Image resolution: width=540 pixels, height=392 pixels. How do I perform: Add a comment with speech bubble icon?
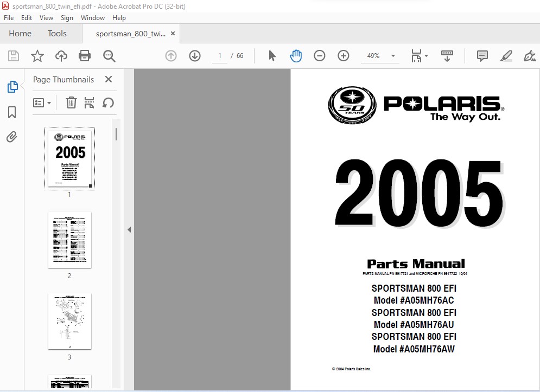coord(482,56)
